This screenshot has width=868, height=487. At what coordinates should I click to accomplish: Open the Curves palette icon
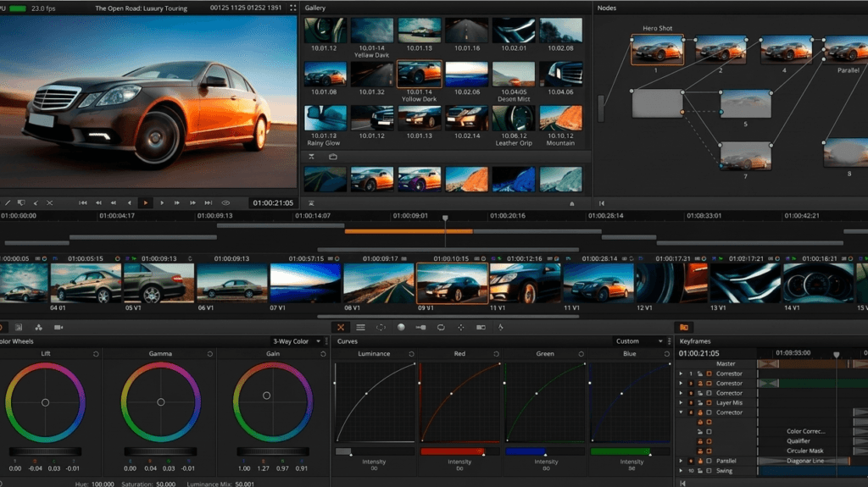(341, 328)
